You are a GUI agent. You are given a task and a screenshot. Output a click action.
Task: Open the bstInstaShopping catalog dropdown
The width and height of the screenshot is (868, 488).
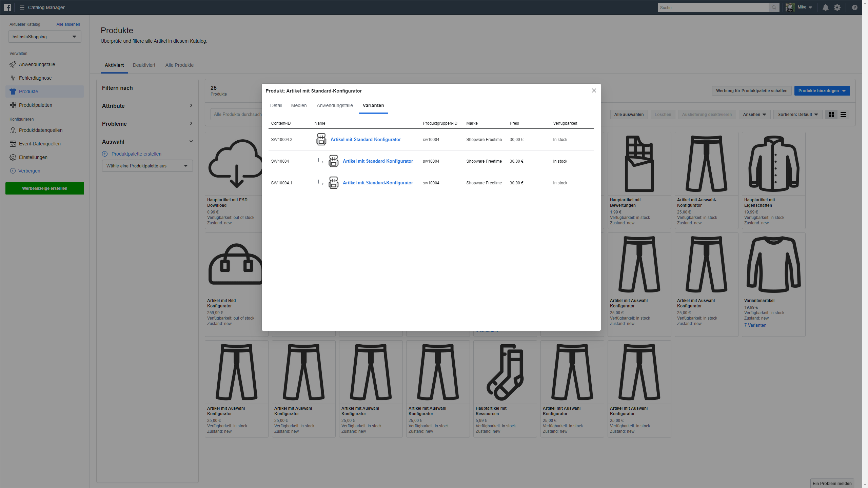pos(45,37)
